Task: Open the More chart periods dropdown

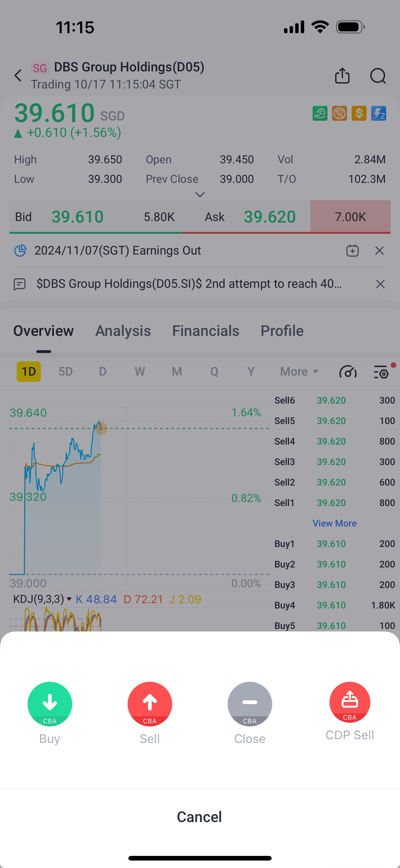Action: (299, 371)
